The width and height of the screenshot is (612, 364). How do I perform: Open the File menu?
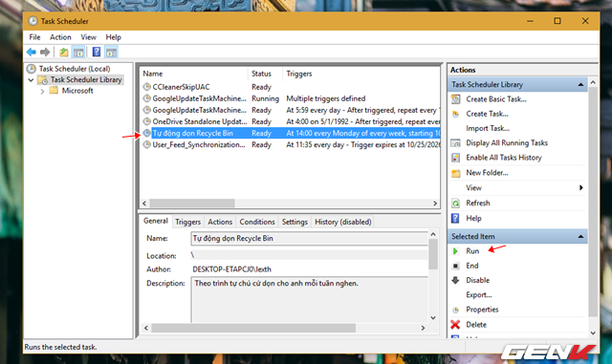point(34,37)
